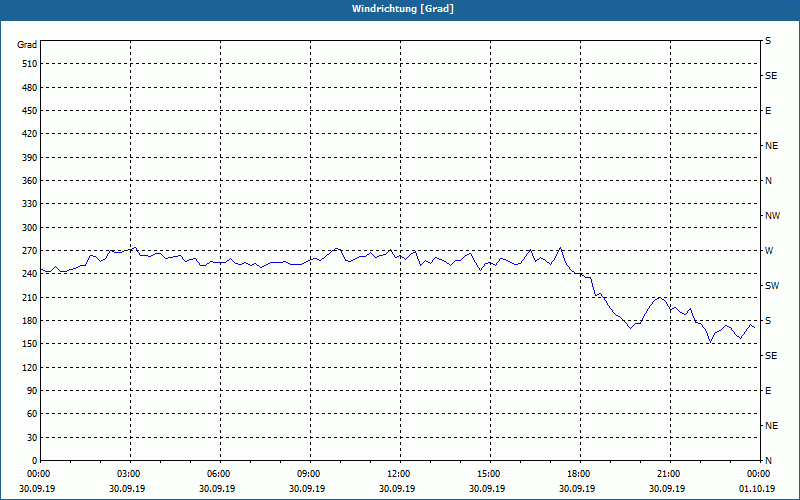Screen dimensions: 800x500
Task: Click date 30.09.19 under 18:00
Action: (x=577, y=489)
